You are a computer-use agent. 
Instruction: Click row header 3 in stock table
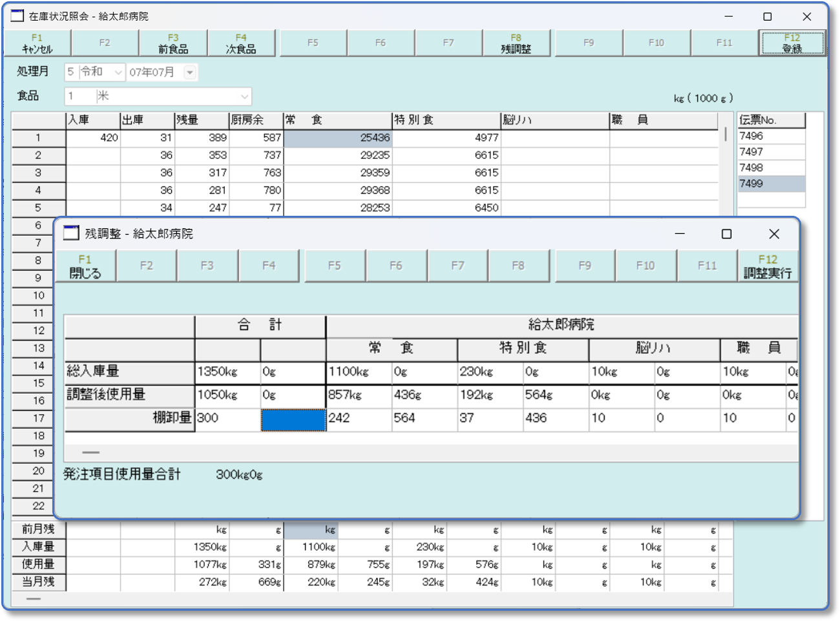[38, 173]
